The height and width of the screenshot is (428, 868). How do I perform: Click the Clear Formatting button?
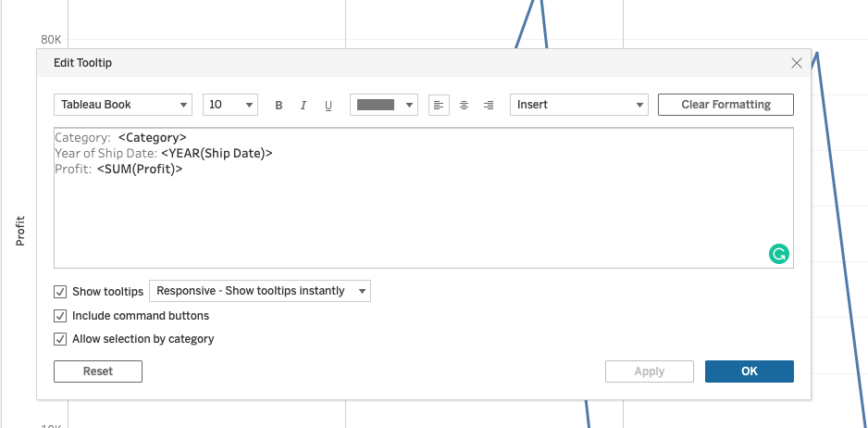tap(725, 105)
